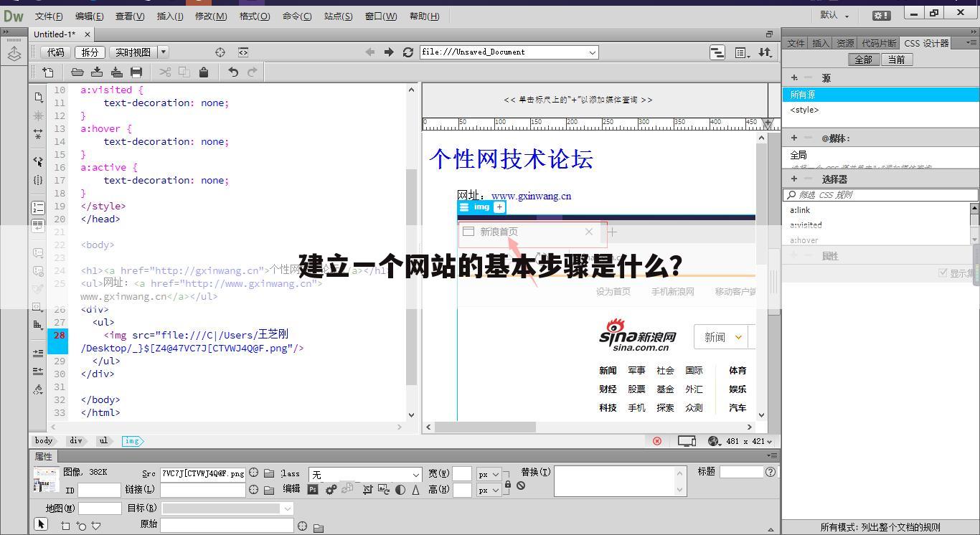The height and width of the screenshot is (535, 980).
Task: Show 全部 mode in CSS Designer
Action: pos(863,60)
